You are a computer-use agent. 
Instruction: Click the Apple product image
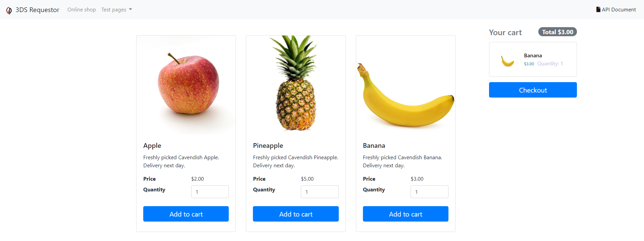click(x=186, y=85)
